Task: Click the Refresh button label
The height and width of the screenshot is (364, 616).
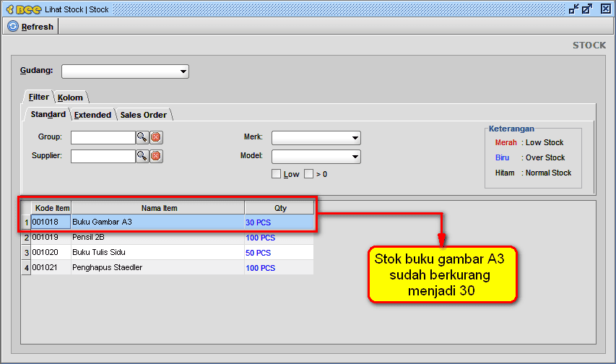Action: tap(38, 27)
